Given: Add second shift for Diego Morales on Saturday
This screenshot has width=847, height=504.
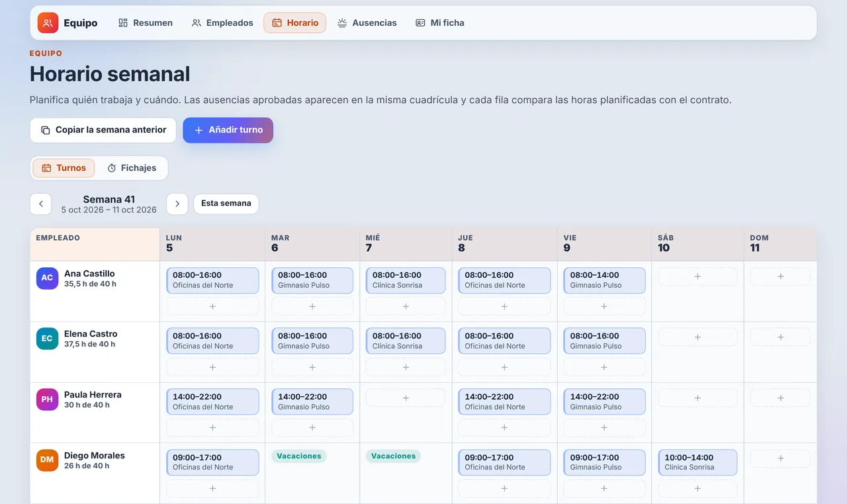Looking at the screenshot, I should (x=697, y=488).
